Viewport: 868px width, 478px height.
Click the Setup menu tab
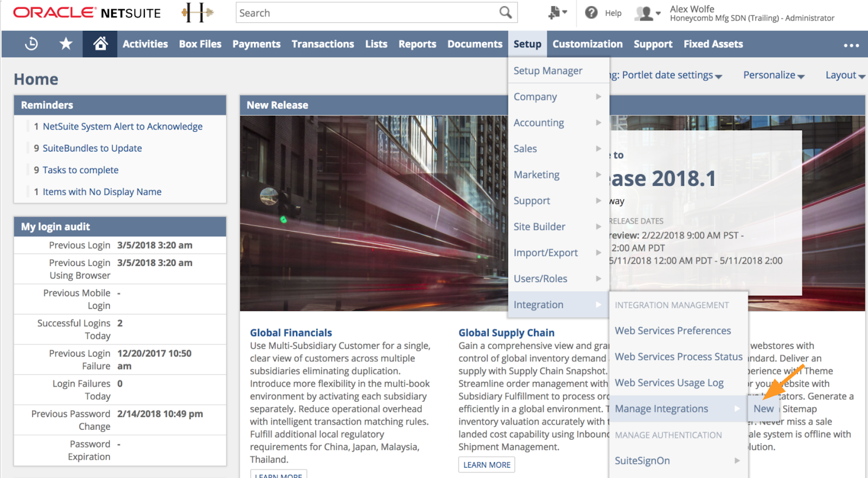point(527,44)
